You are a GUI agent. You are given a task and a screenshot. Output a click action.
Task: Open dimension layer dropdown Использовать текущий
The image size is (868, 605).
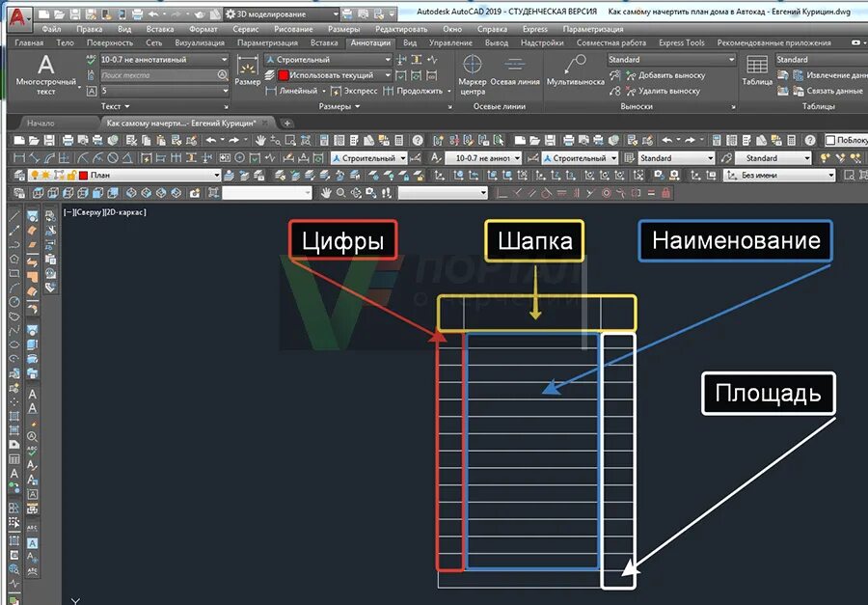[x=335, y=75]
